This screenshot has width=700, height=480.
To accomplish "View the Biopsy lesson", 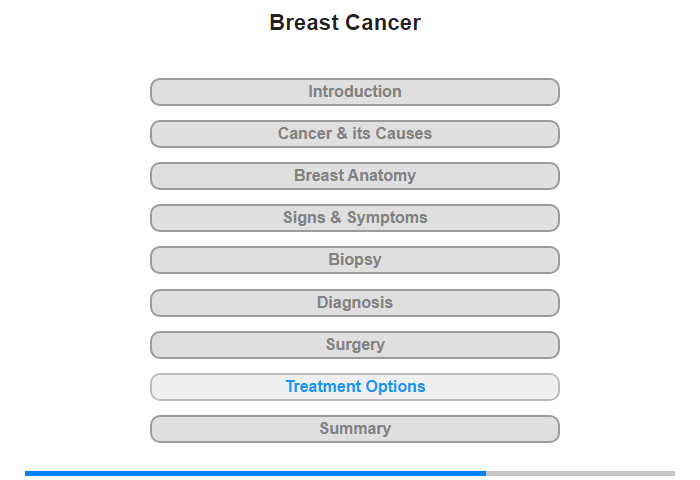I will pos(354,260).
